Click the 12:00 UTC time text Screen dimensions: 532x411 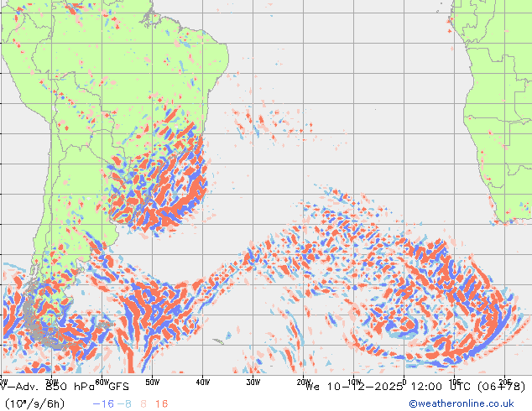tap(442, 387)
